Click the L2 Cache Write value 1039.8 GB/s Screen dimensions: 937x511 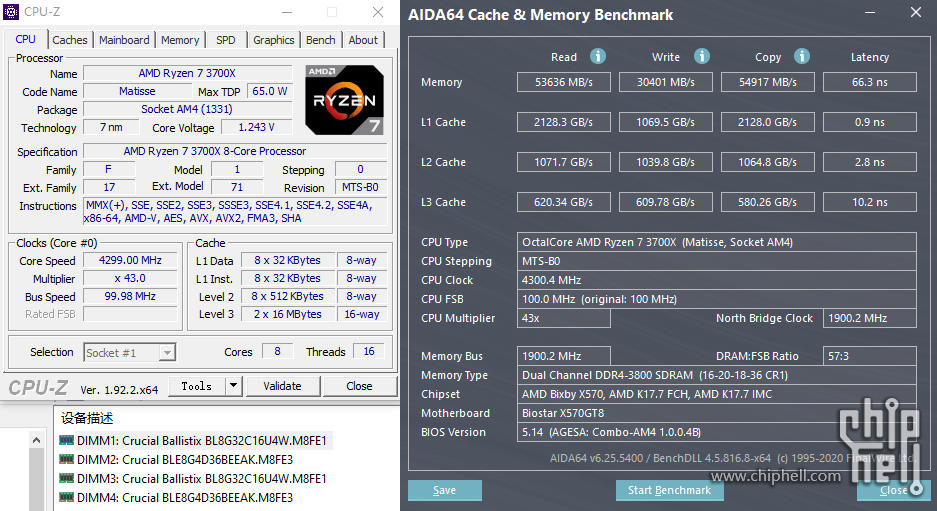[x=666, y=162]
